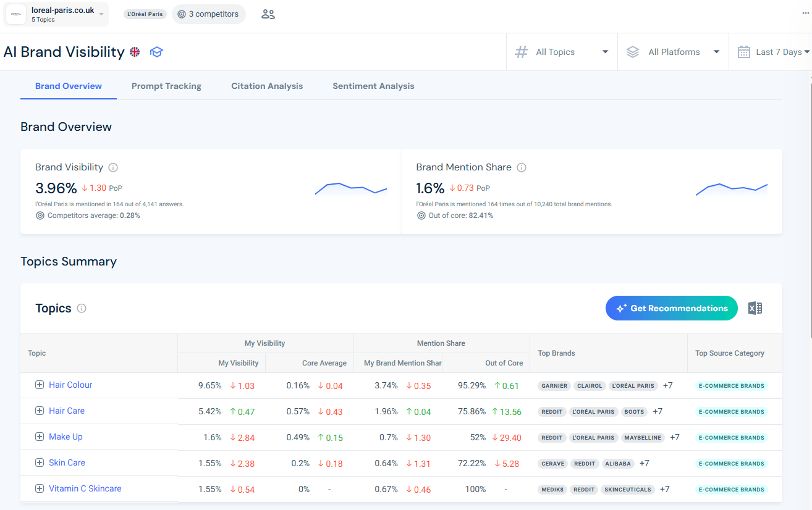Switch to the Prompt Tracking tab

coord(166,86)
